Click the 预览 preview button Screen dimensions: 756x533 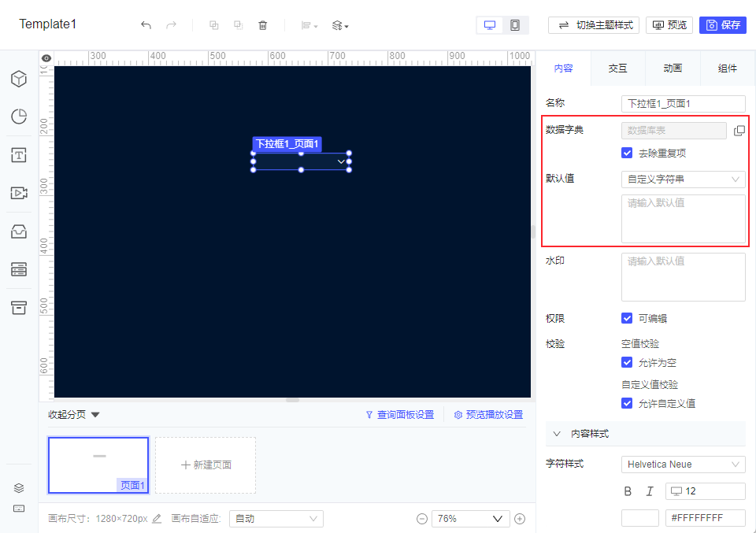(x=669, y=25)
